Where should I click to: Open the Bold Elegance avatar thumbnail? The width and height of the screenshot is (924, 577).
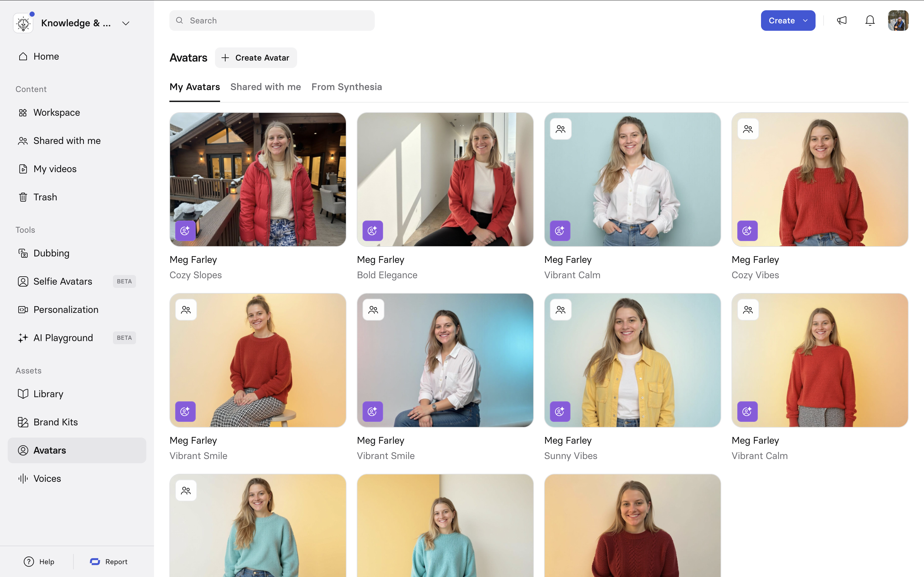click(445, 180)
